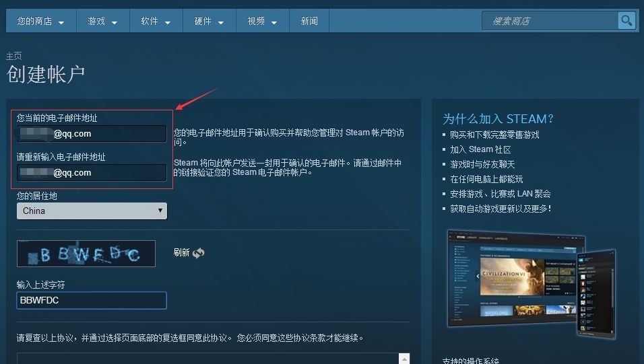Open the 游戏 menu
644x364 pixels.
pos(102,22)
